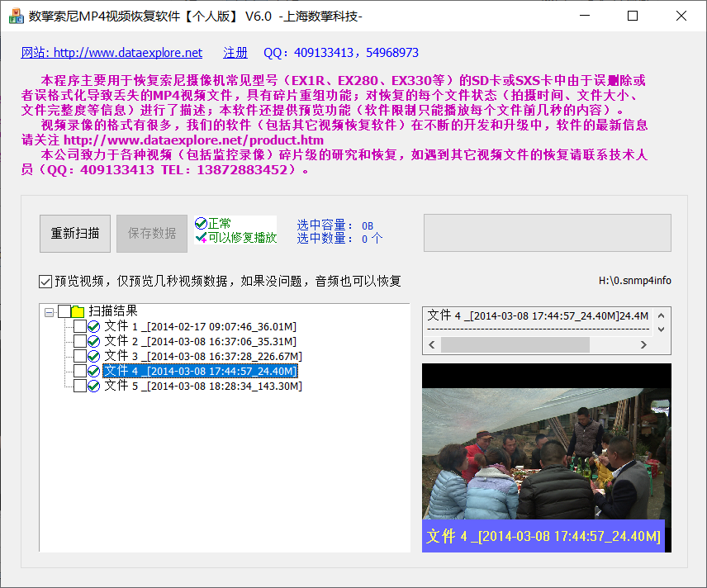Image resolution: width=707 pixels, height=588 pixels.
Task: Click the 可以修复播放 legend icon
Action: (201, 237)
